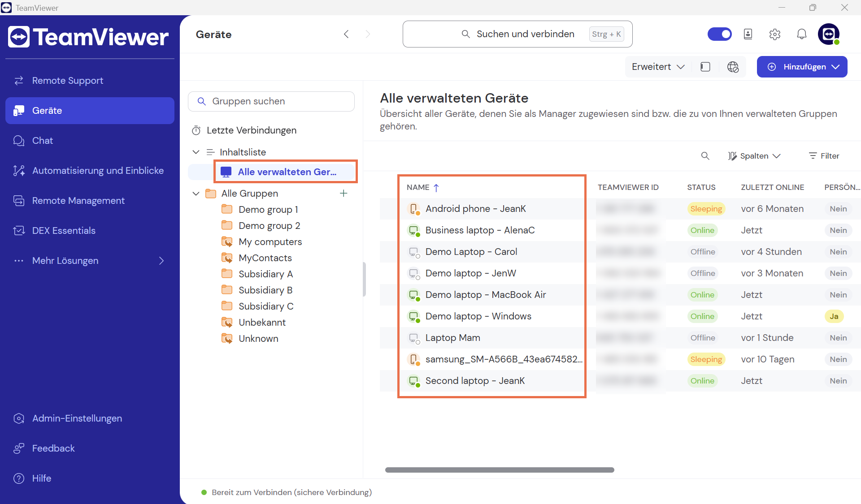
Task: Open the user profile avatar
Action: [828, 34]
